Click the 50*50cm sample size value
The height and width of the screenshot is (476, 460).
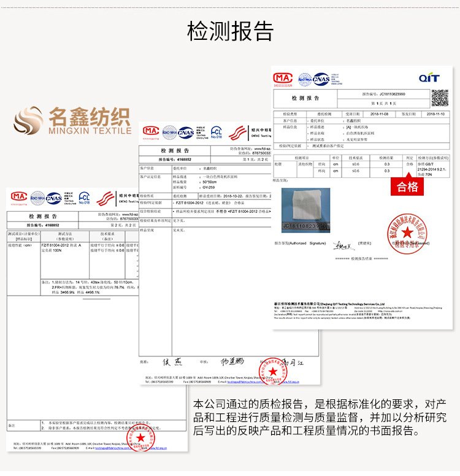point(210,182)
